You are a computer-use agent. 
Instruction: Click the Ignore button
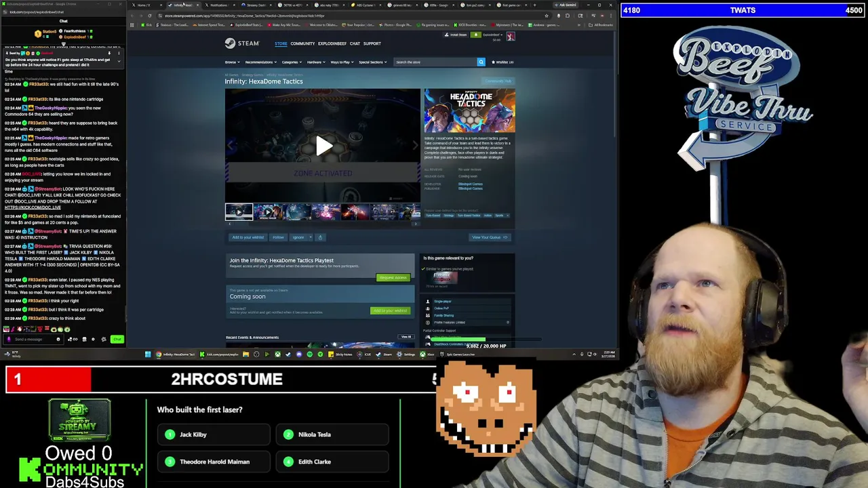(298, 237)
